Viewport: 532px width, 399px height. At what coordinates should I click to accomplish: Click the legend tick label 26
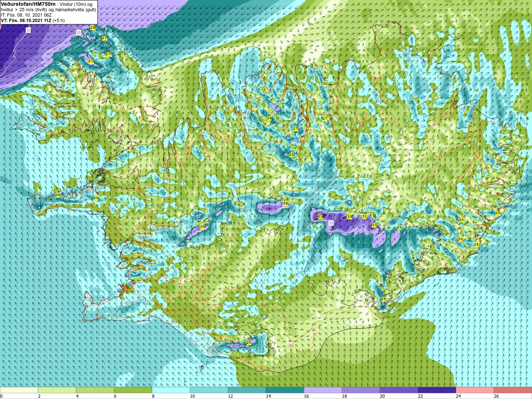(496, 396)
